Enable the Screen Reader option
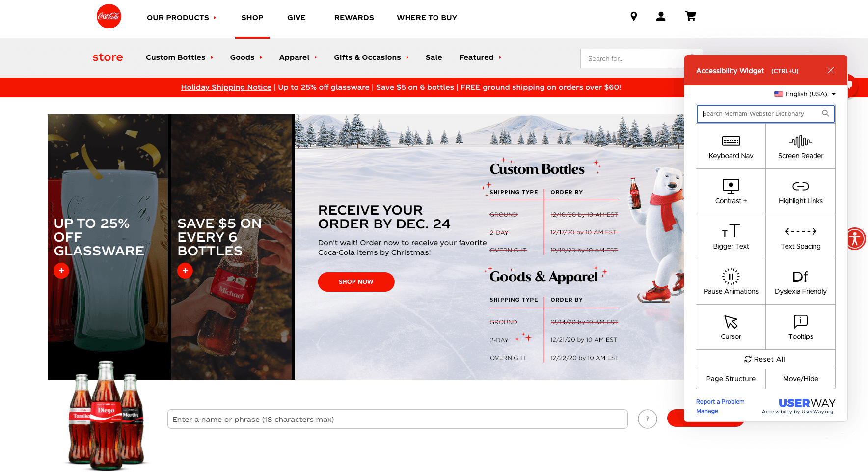This screenshot has width=868, height=476. click(801, 146)
